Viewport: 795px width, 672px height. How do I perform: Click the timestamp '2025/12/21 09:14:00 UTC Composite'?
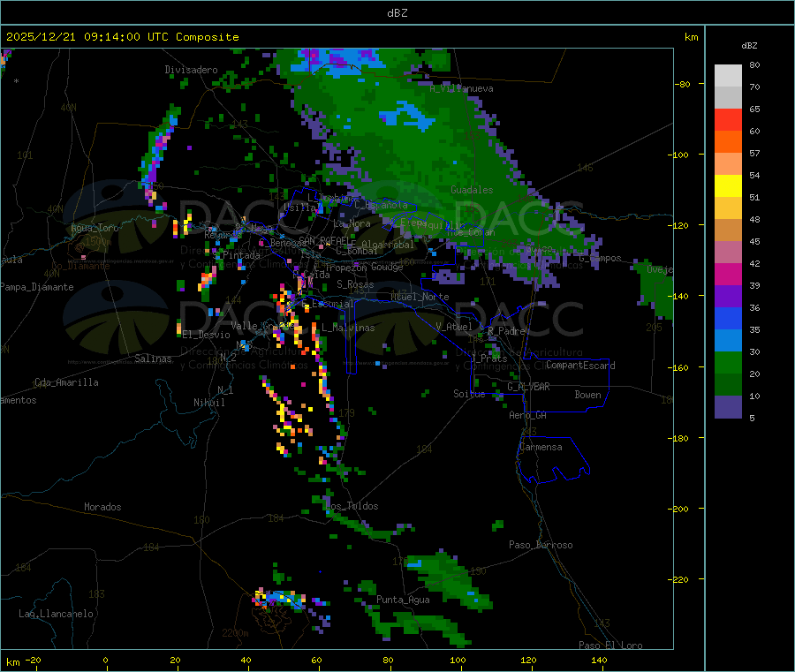point(122,37)
